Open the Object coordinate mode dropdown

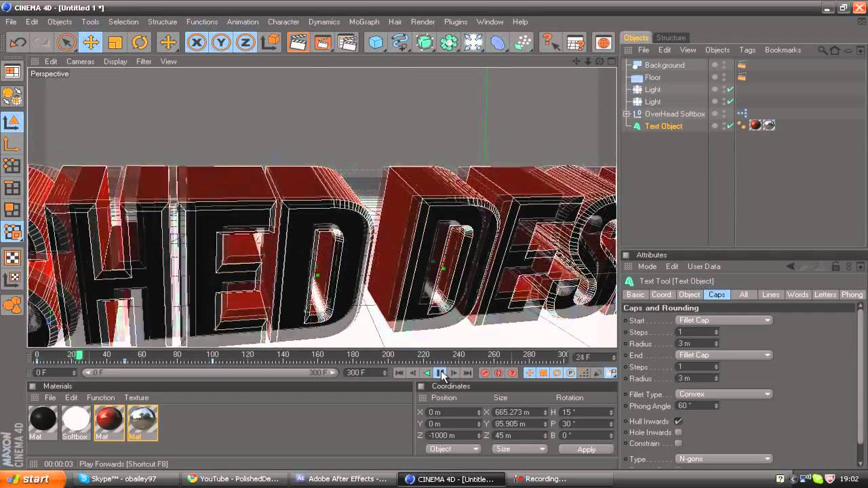[454, 449]
